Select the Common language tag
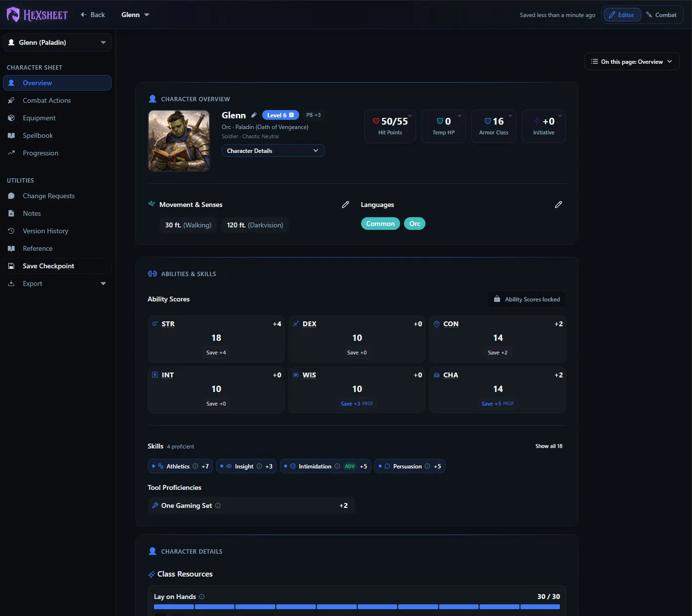This screenshot has height=616, width=692. pyautogui.click(x=381, y=224)
